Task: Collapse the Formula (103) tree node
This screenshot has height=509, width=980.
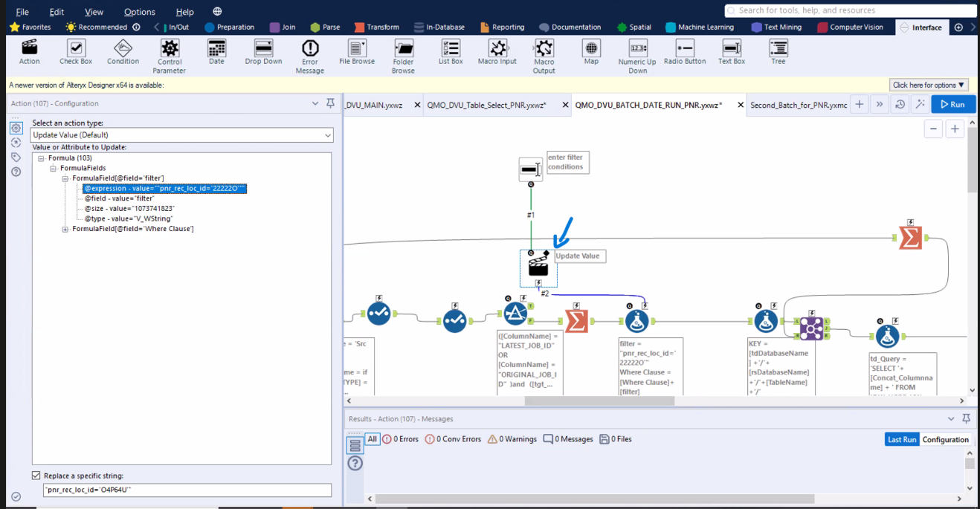Action: 42,158
